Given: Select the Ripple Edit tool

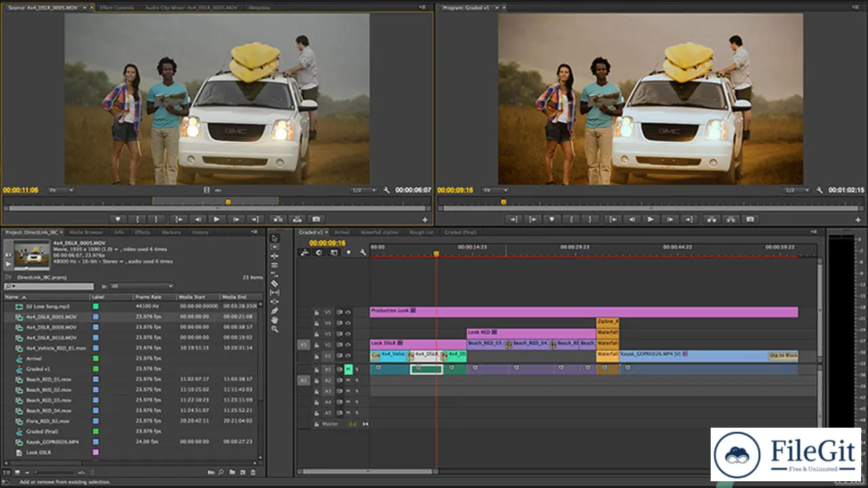Looking at the screenshot, I should 275,256.
